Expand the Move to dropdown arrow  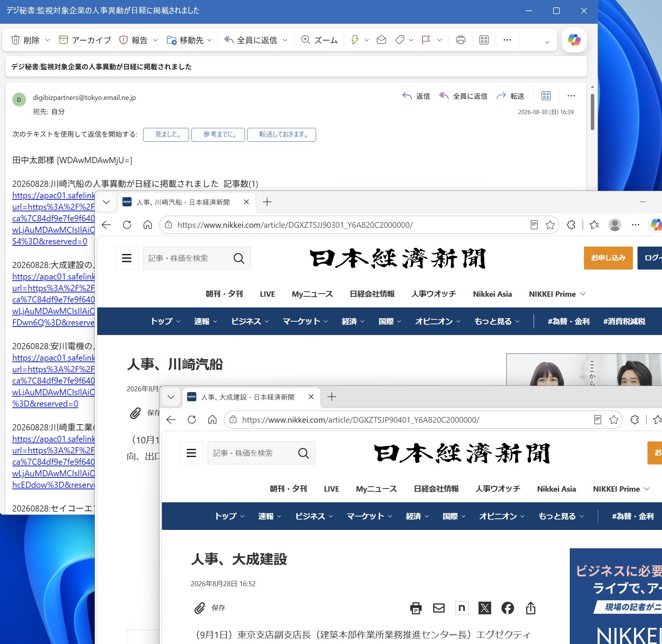pyautogui.click(x=209, y=40)
